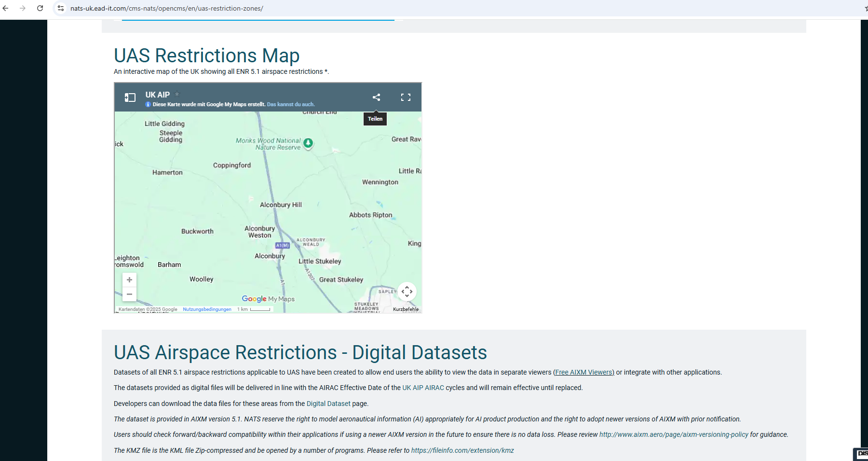Zoom out on the map
The image size is (868, 461).
(129, 294)
